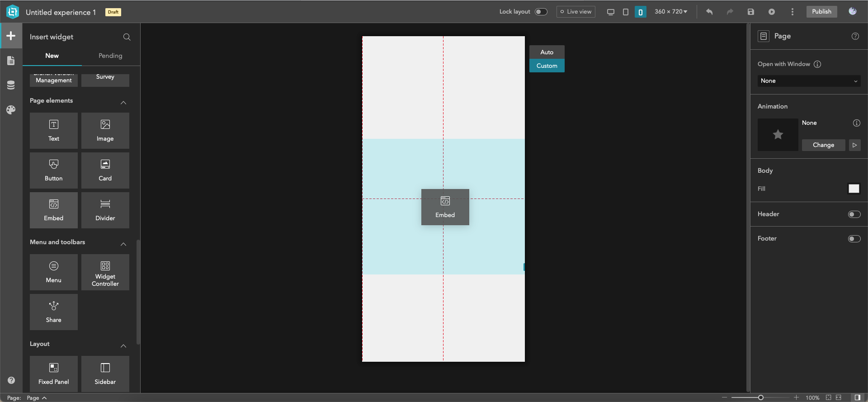Toggle right side panel visibility
Image resolution: width=868 pixels, height=402 pixels.
pyautogui.click(x=858, y=397)
